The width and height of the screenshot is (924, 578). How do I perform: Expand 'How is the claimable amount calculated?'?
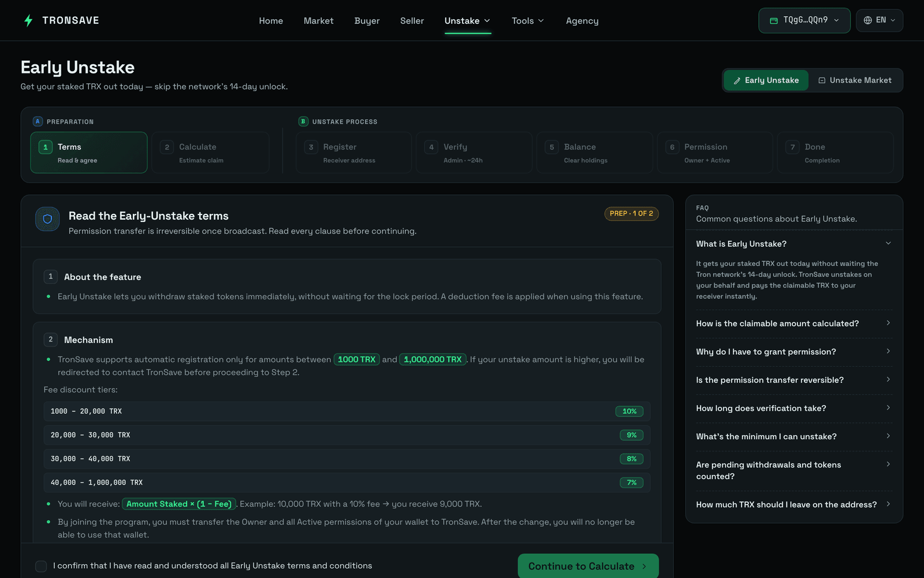point(794,324)
